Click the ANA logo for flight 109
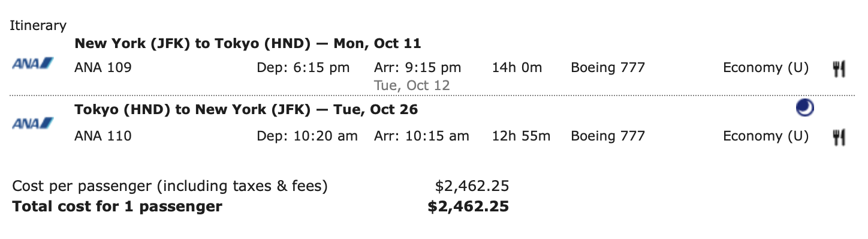868x239 pixels. (32, 62)
